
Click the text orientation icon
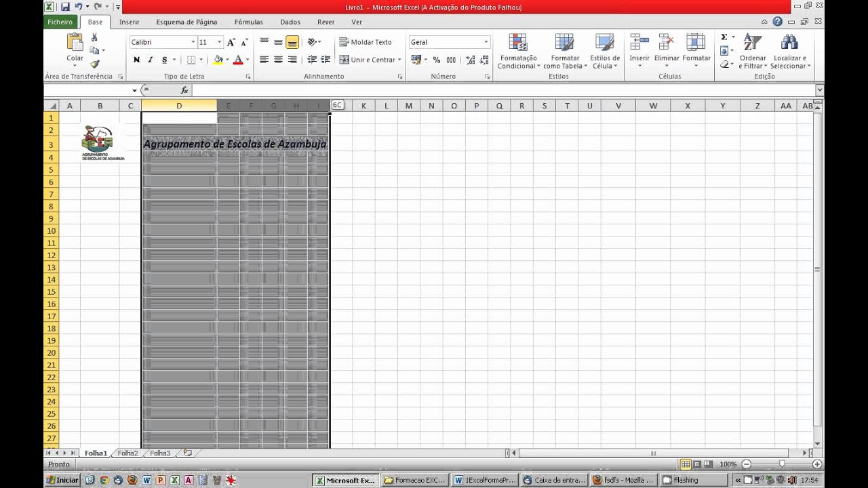pos(312,42)
